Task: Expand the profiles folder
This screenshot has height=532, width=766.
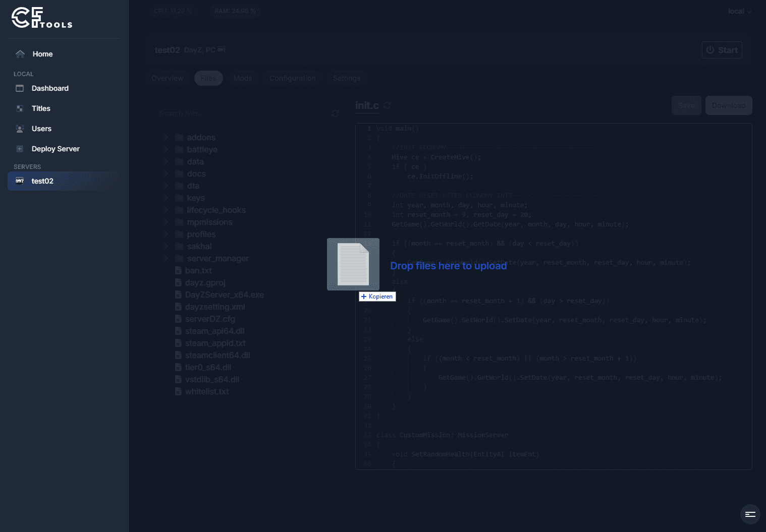Action: pos(166,234)
